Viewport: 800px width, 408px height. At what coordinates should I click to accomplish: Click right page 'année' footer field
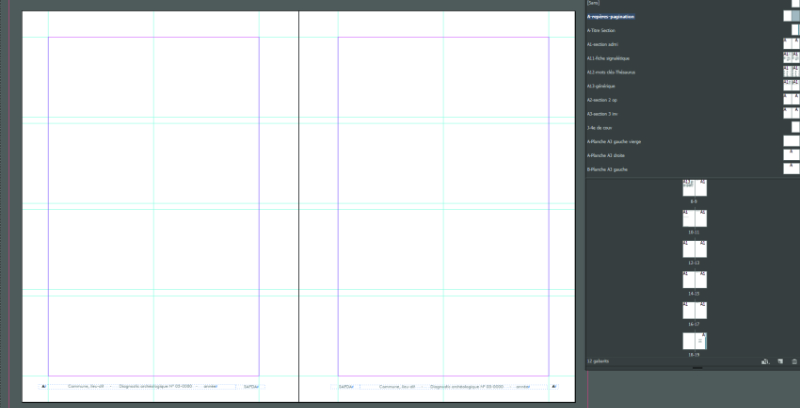pyautogui.click(x=522, y=387)
